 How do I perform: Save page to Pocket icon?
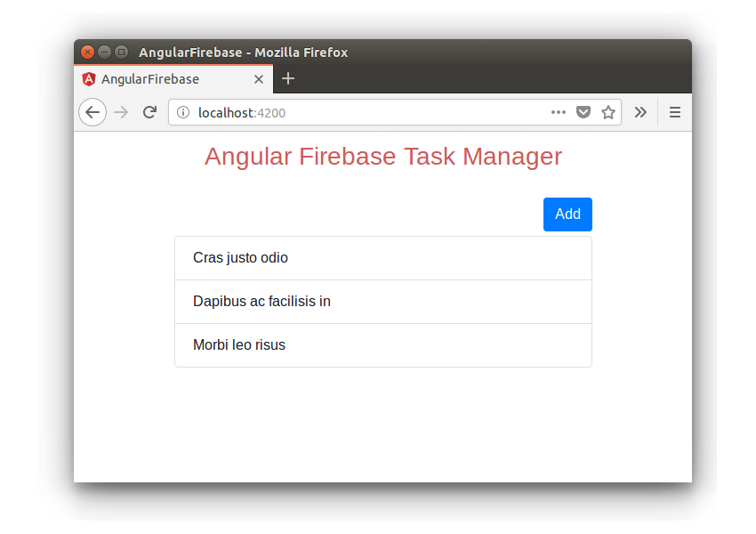[x=583, y=112]
